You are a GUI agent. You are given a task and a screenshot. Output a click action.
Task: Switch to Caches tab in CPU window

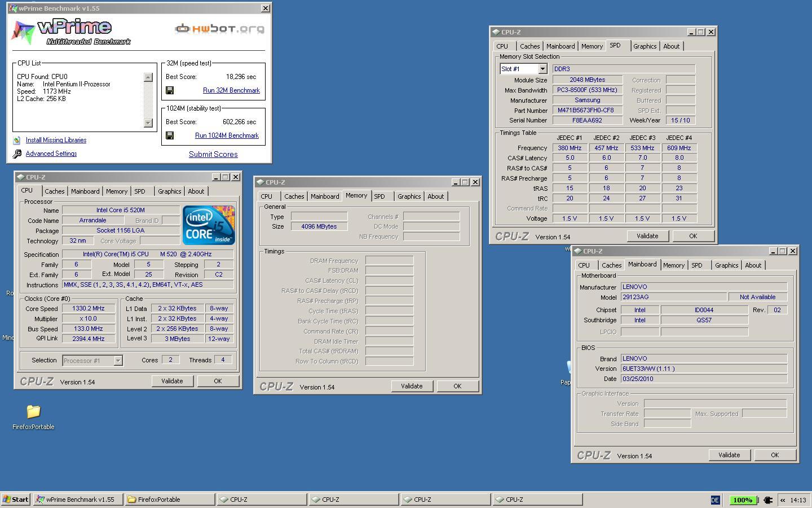55,191
